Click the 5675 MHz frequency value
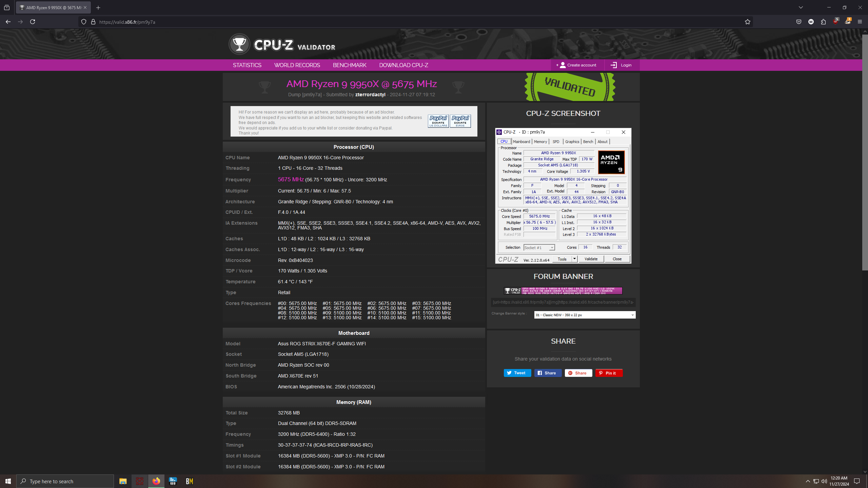This screenshot has height=488, width=868. click(x=291, y=180)
